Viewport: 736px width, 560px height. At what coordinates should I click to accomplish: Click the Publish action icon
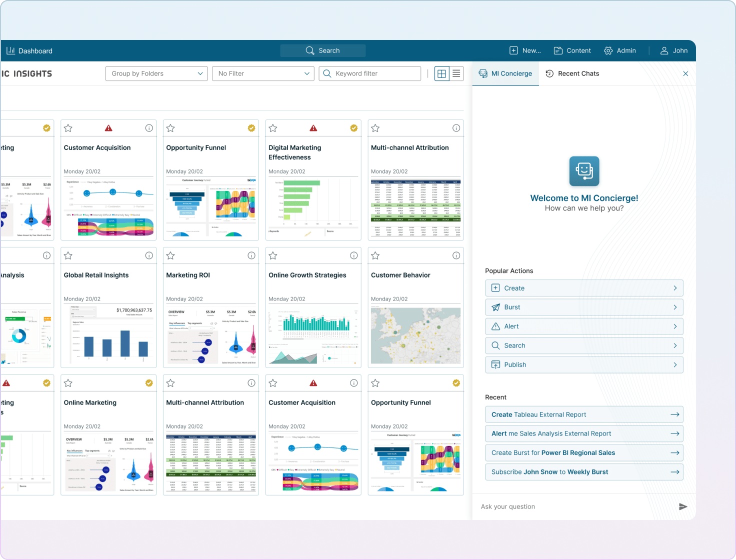(x=495, y=364)
